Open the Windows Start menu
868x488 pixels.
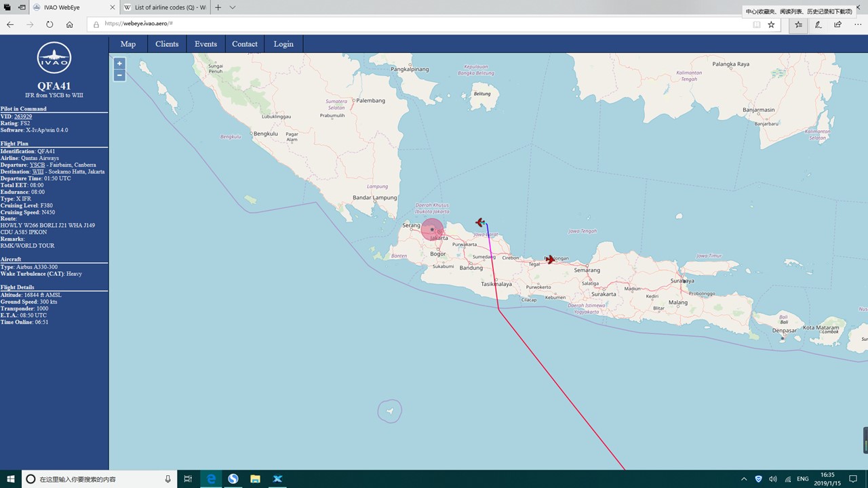[x=11, y=479]
